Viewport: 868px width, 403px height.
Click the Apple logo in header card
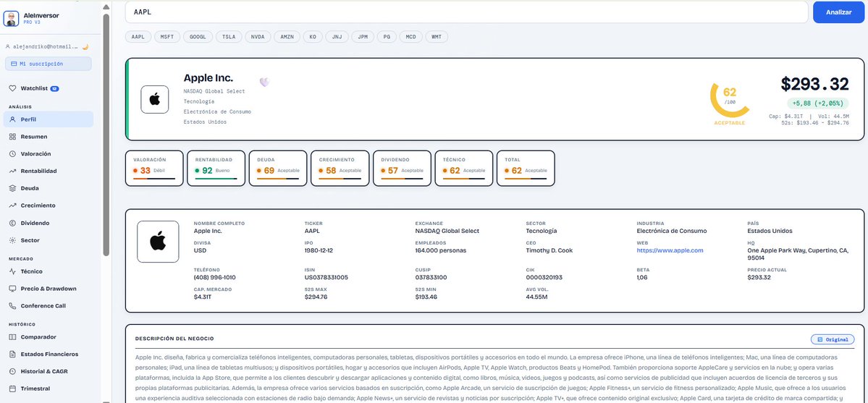pyautogui.click(x=154, y=100)
